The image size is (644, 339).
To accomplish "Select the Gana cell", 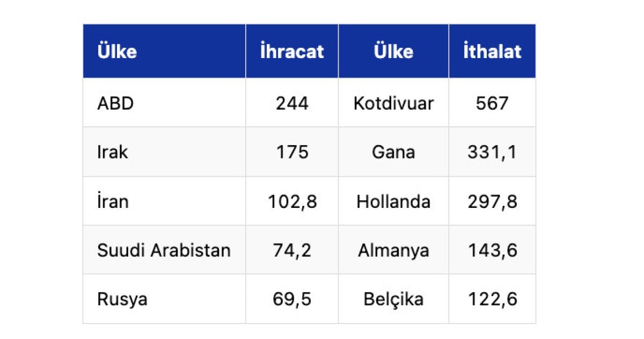I will pyautogui.click(x=393, y=152).
